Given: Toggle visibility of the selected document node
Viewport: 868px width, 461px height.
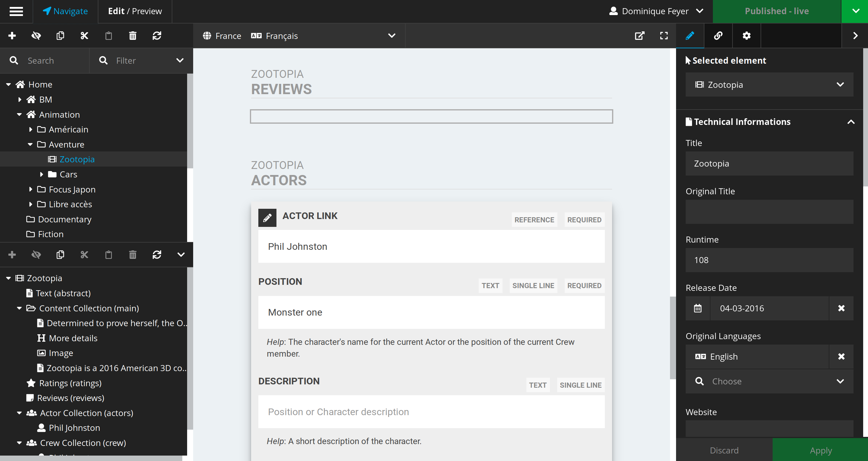Looking at the screenshot, I should 36,36.
